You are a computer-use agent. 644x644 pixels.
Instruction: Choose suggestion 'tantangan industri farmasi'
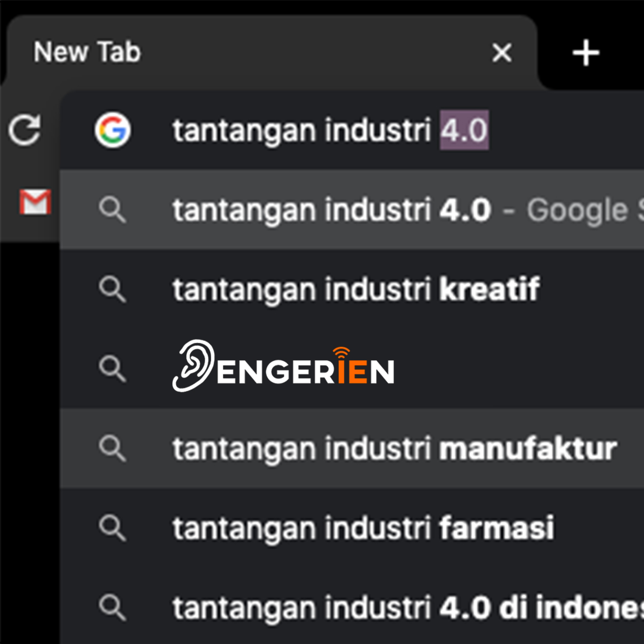coord(352,528)
